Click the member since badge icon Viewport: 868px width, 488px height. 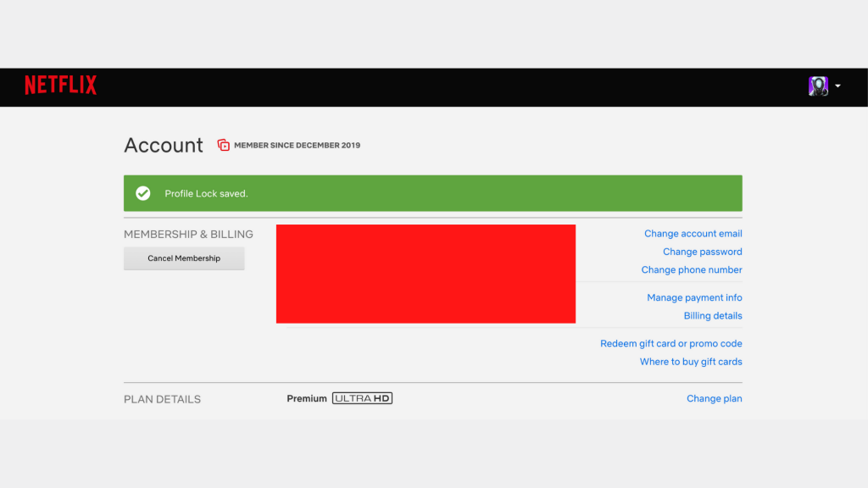pyautogui.click(x=223, y=145)
